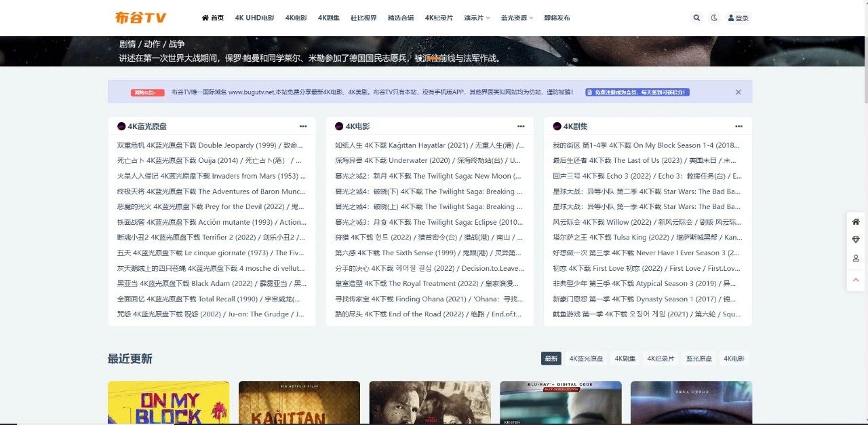868x425 pixels.
Task: Open the ellipsis menu on the 4K电影 card
Action: 521,126
